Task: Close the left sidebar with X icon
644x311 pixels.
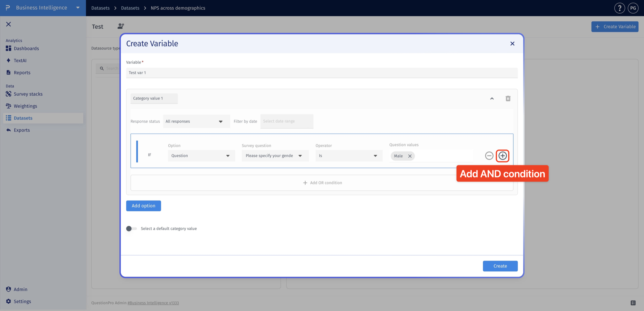Action: point(8,24)
